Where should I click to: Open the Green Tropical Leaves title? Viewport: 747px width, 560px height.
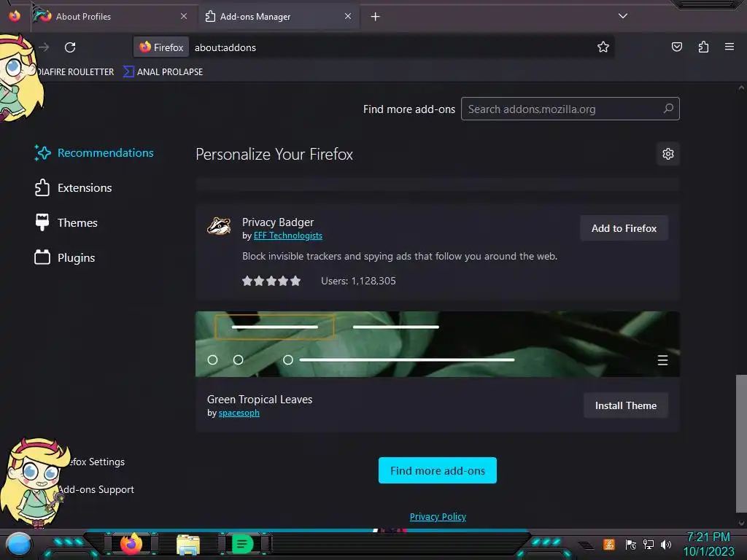260,399
